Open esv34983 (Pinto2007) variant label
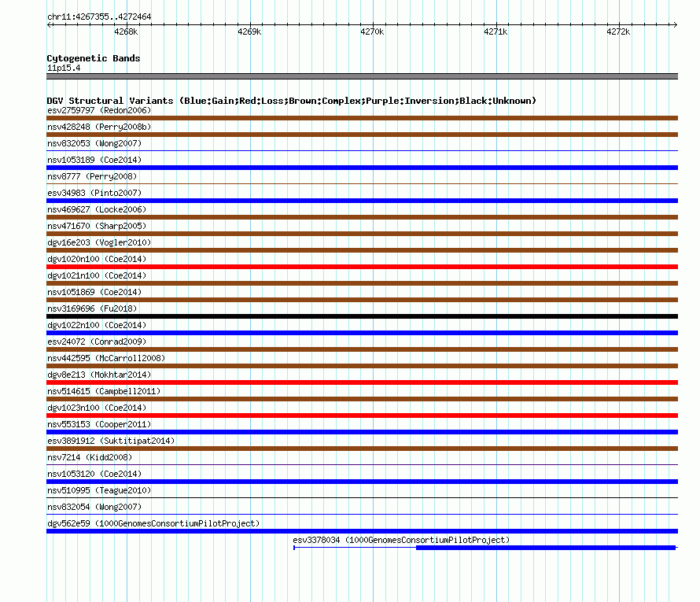700x602 pixels. coord(94,193)
